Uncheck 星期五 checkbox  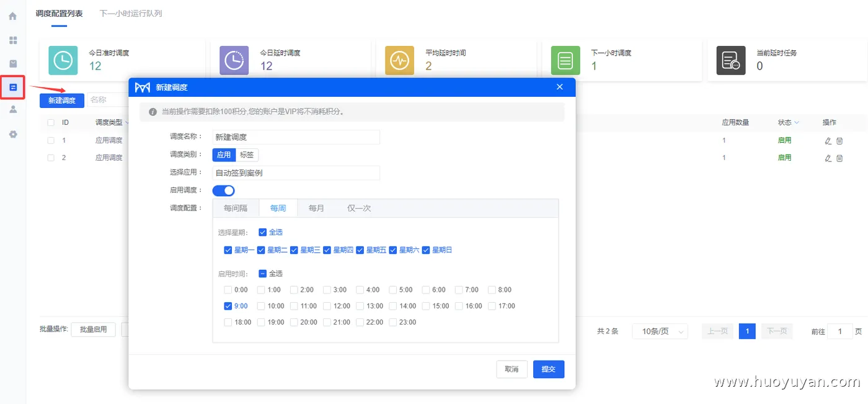click(x=360, y=250)
